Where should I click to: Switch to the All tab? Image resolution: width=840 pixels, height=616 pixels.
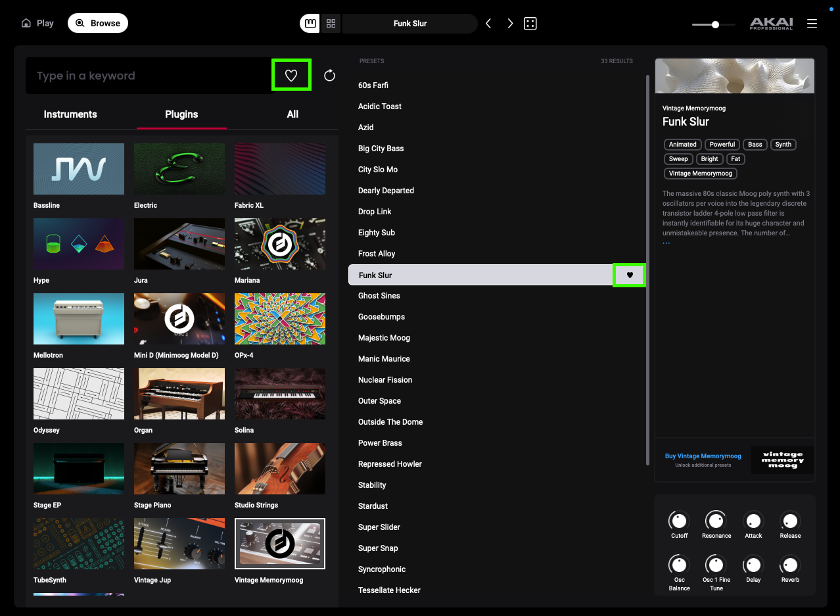click(292, 114)
